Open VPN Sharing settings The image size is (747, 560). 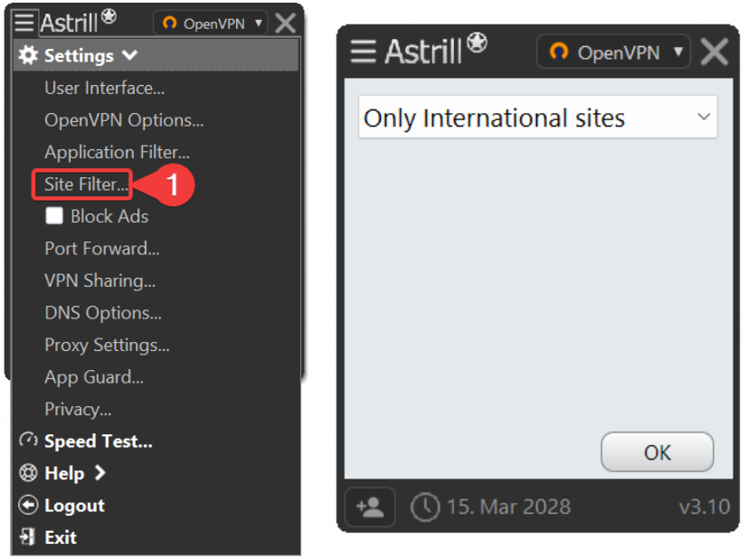pyautogui.click(x=100, y=280)
